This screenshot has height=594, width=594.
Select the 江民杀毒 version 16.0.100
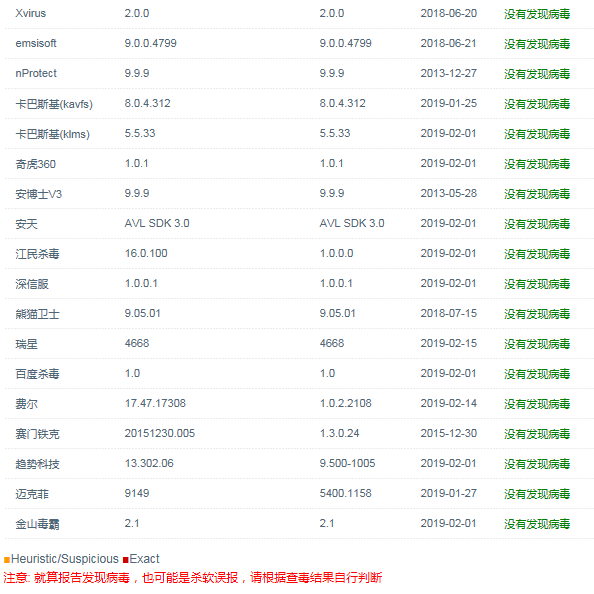coord(146,253)
